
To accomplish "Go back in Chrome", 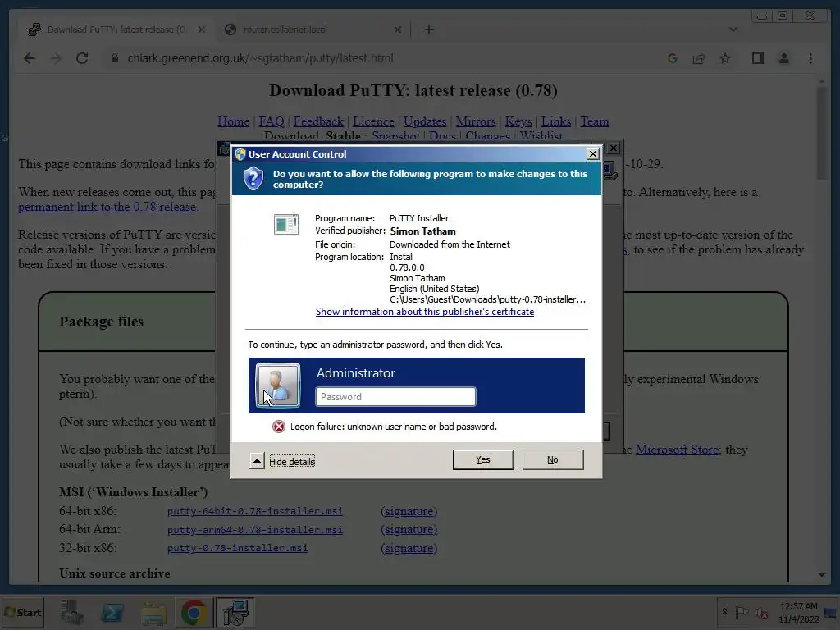I will pos(30,58).
